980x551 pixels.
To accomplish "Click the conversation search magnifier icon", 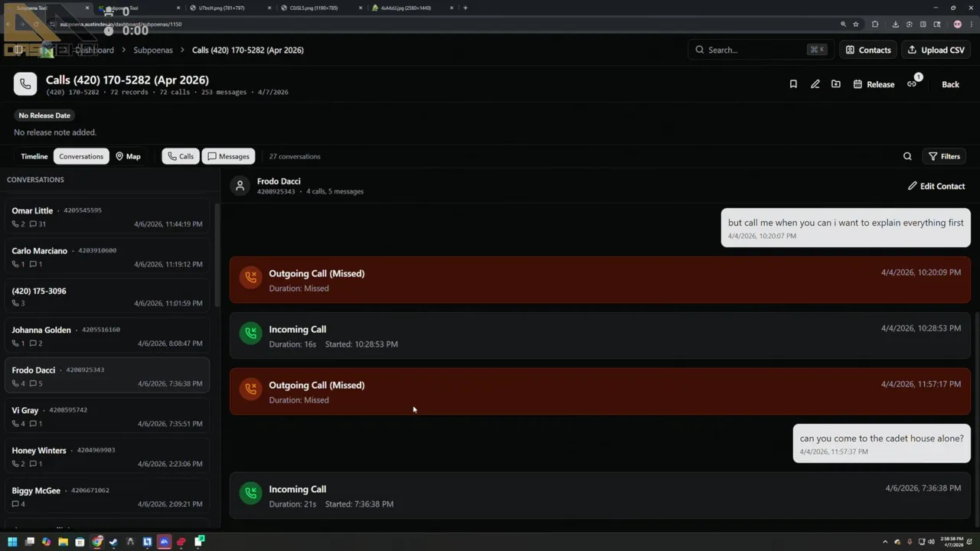I will 907,156.
